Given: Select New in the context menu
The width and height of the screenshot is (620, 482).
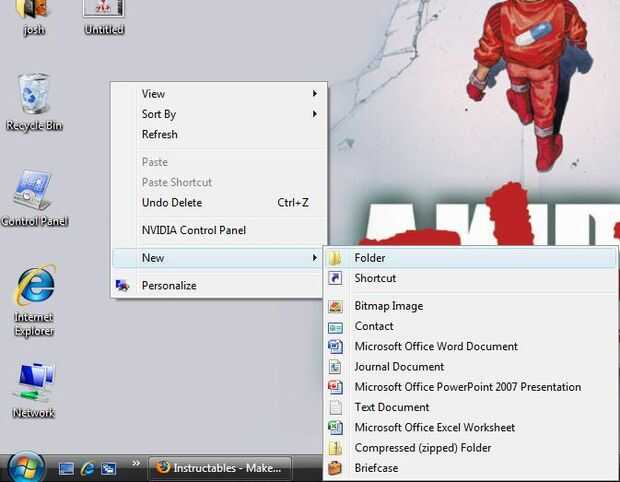Looking at the screenshot, I should [x=217, y=258].
